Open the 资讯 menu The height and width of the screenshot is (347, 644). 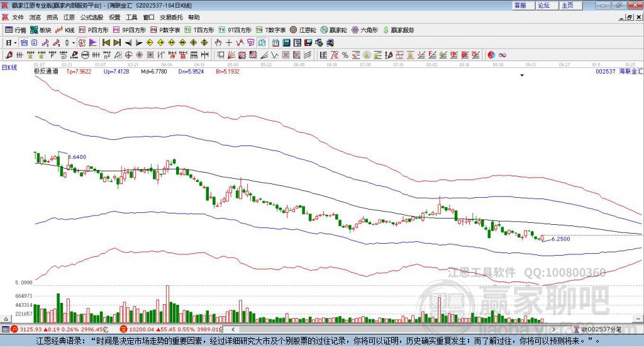click(52, 17)
